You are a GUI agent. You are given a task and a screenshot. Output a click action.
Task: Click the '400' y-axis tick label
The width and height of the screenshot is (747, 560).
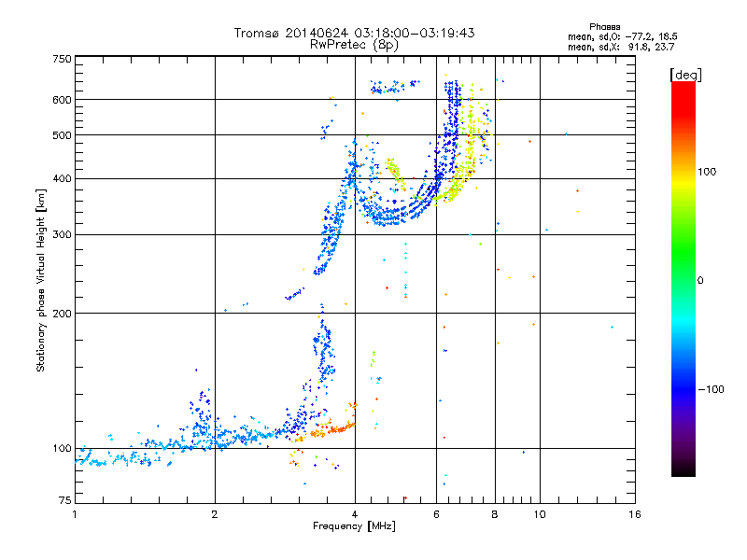click(62, 179)
